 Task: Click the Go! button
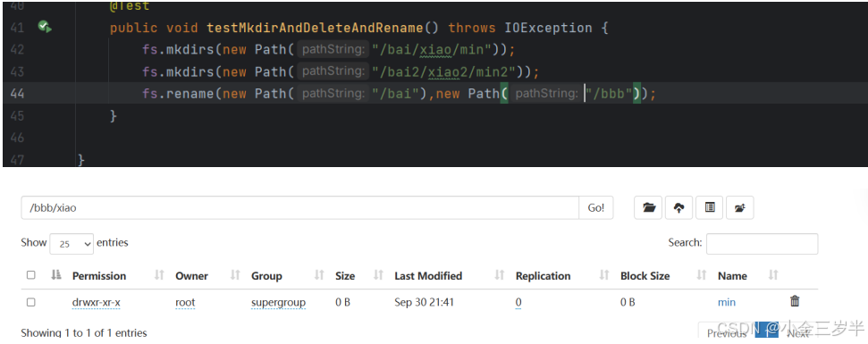tap(596, 208)
